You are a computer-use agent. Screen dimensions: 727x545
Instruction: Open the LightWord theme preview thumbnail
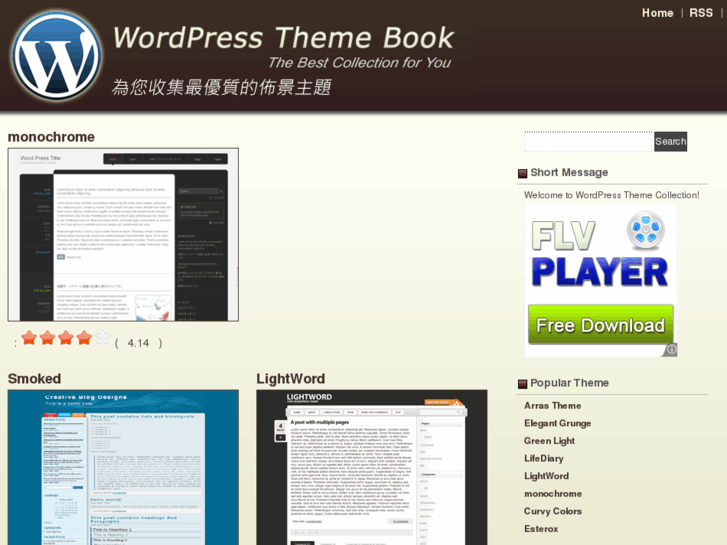372,468
